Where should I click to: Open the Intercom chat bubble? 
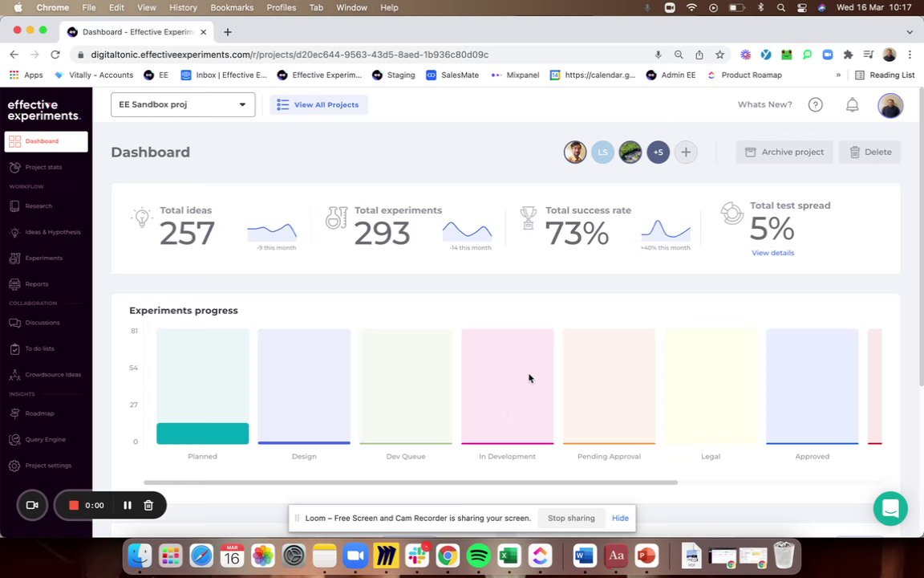click(x=890, y=508)
